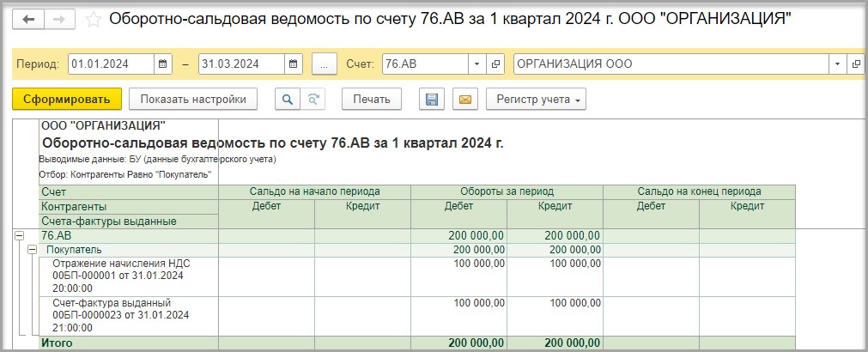Select the end date field 31.03.2024

coord(242,64)
